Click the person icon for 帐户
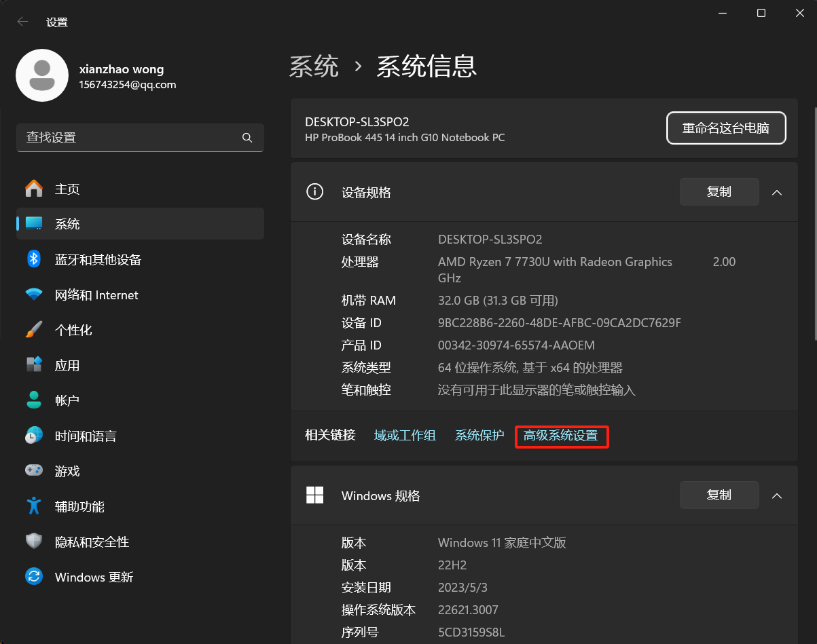Image resolution: width=817 pixels, height=644 pixels. (x=34, y=400)
